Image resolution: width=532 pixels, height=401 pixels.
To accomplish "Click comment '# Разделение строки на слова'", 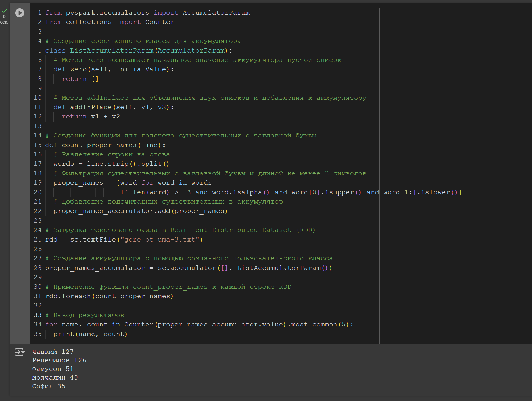I will [x=111, y=154].
